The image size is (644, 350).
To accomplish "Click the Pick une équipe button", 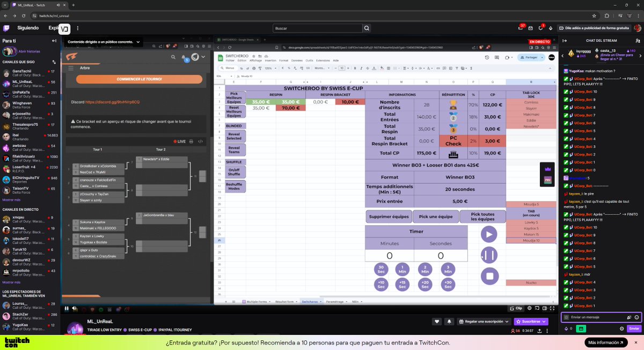I will [x=436, y=217].
